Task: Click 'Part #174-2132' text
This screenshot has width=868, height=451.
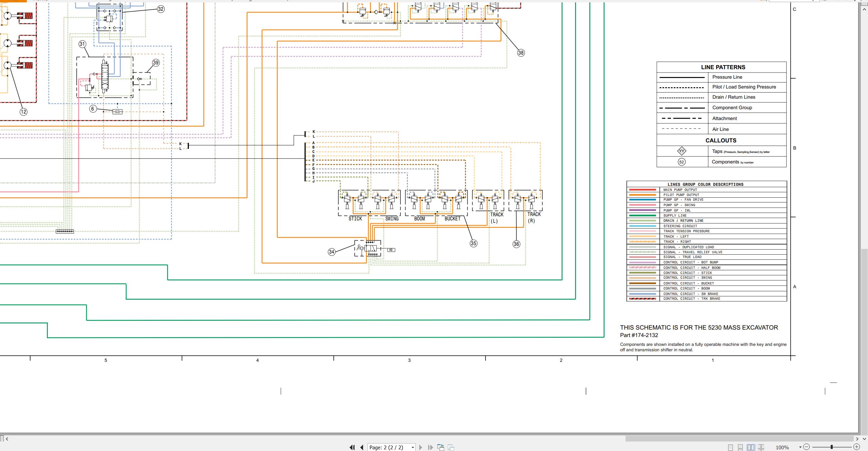Action: [639, 335]
